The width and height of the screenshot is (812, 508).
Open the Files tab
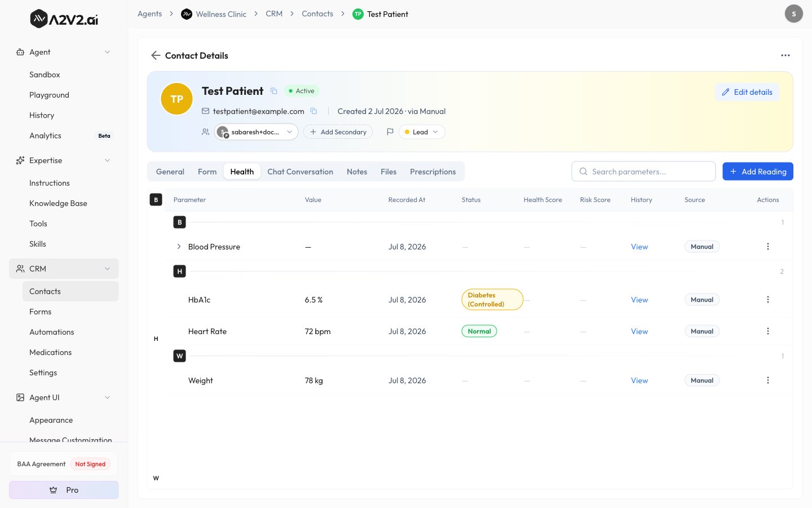coord(389,172)
